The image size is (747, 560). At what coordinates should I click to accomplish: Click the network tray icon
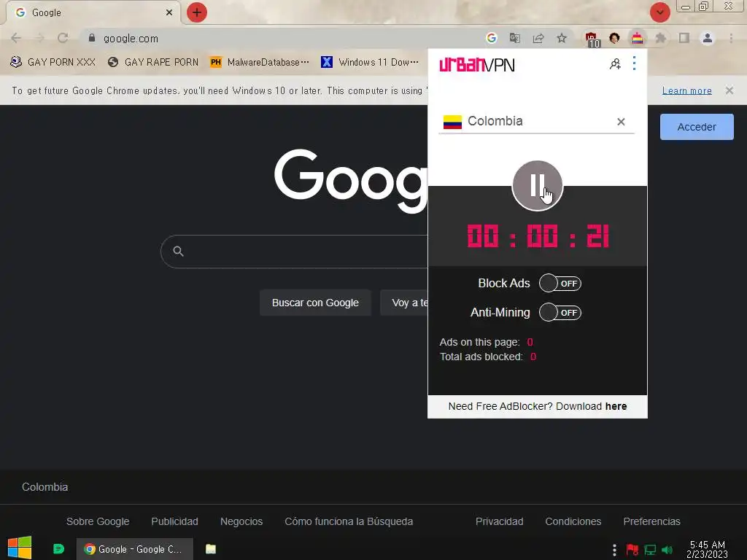[650, 550]
